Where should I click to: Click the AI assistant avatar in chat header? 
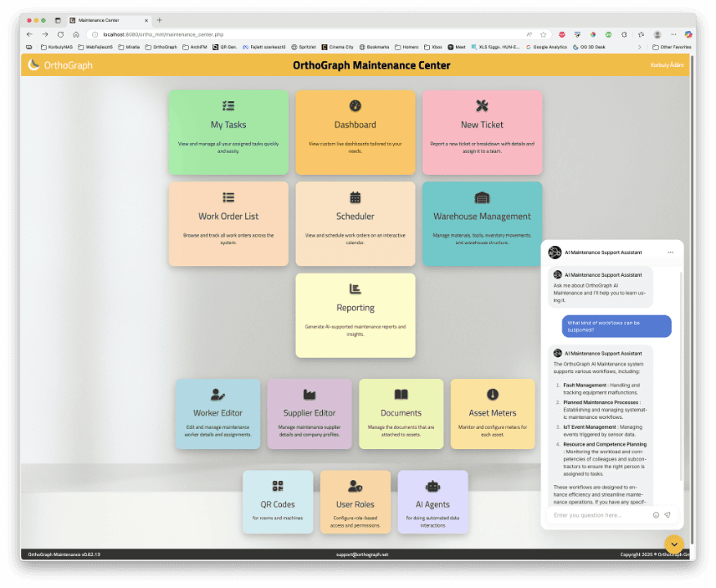click(555, 252)
